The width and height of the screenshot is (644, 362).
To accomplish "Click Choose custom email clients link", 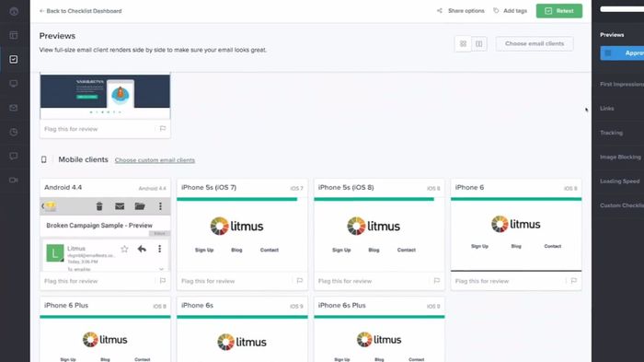I will [x=155, y=160].
